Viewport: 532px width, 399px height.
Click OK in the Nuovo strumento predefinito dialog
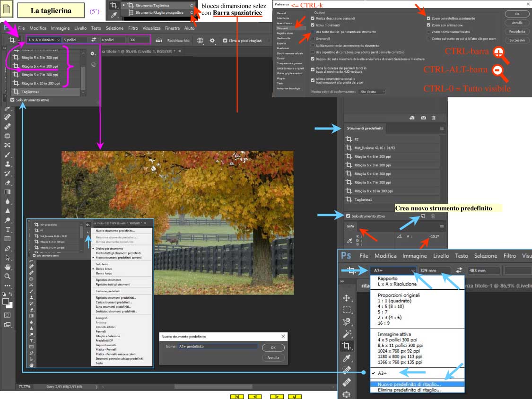(273, 348)
